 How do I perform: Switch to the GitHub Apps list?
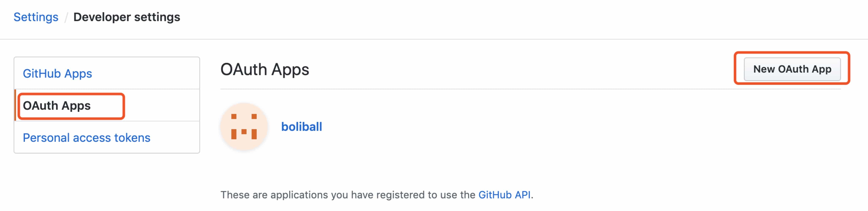tap(57, 73)
